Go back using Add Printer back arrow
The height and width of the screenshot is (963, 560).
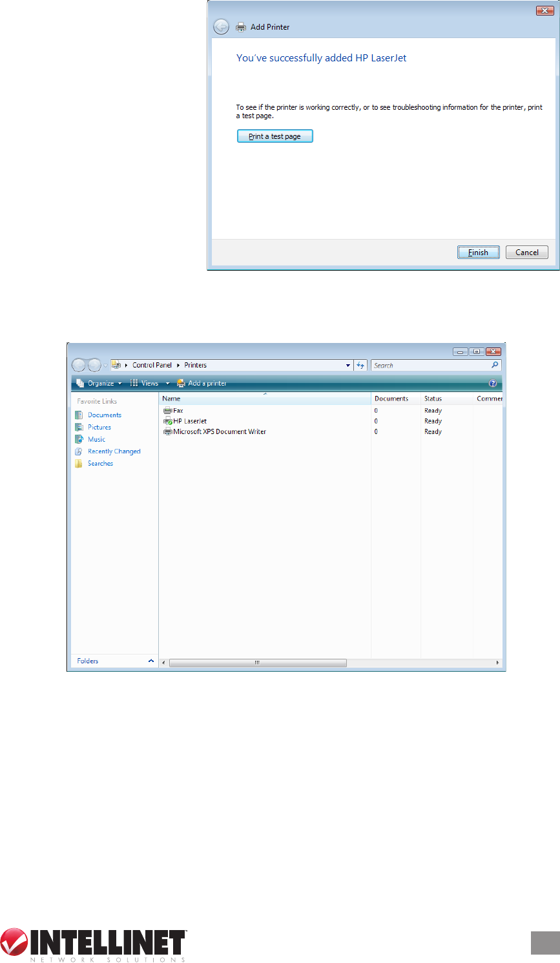click(221, 27)
